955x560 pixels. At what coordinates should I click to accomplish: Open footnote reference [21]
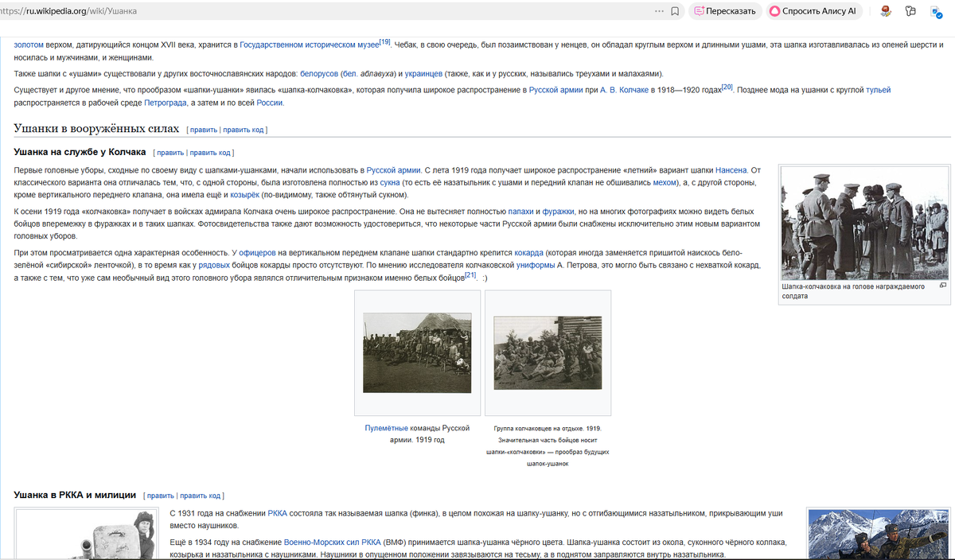pos(470,275)
